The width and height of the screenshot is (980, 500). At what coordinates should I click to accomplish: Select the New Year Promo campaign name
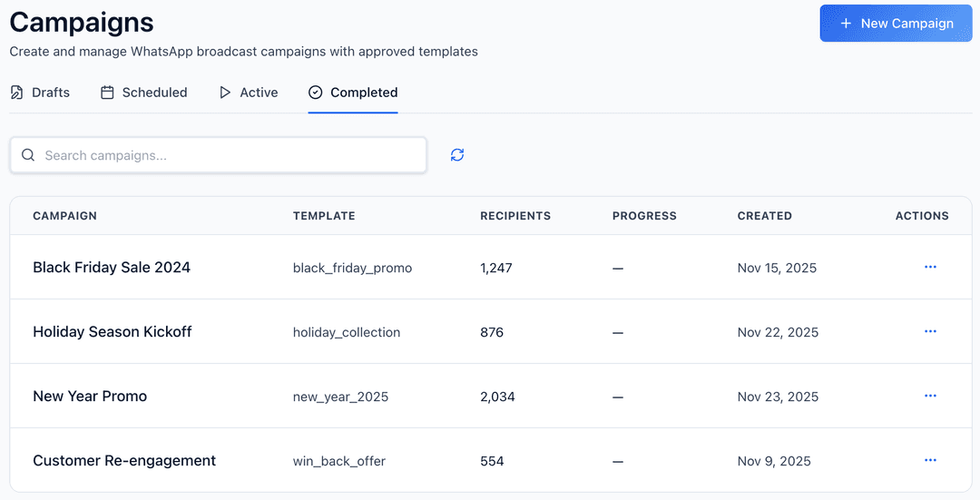point(90,397)
